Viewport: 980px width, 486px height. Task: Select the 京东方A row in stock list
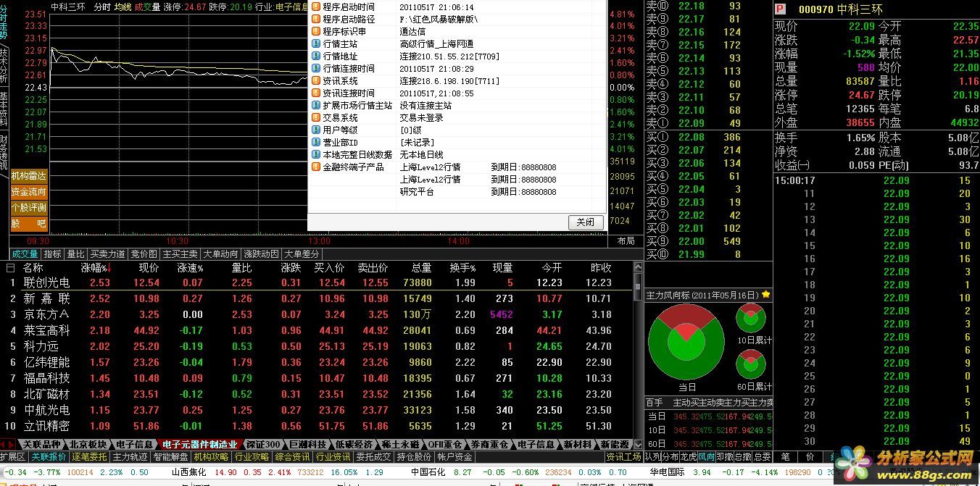[317, 314]
